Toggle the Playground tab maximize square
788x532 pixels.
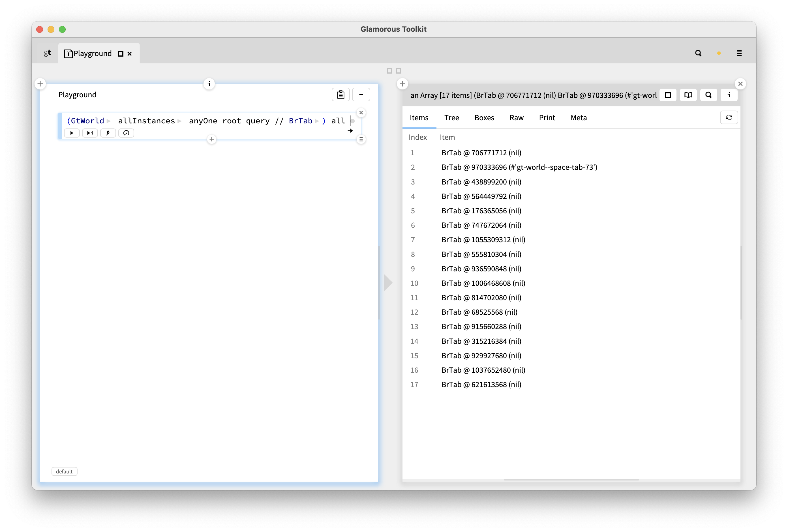pyautogui.click(x=120, y=53)
